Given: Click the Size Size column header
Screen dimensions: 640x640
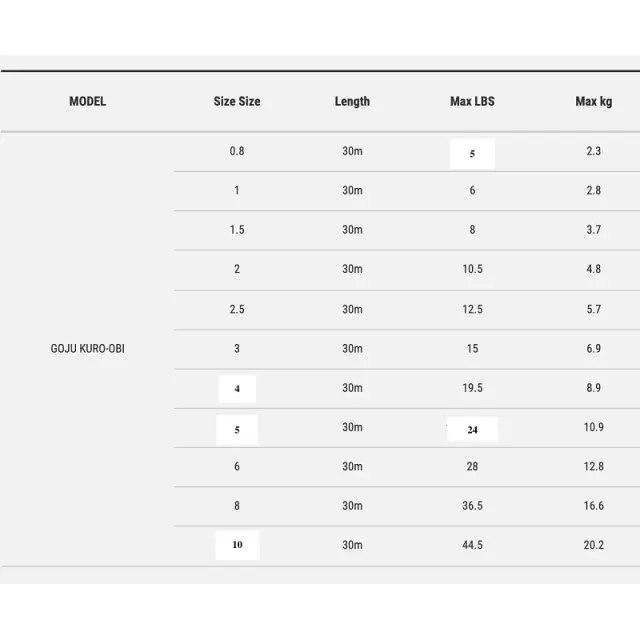Looking at the screenshot, I should 237,101.
